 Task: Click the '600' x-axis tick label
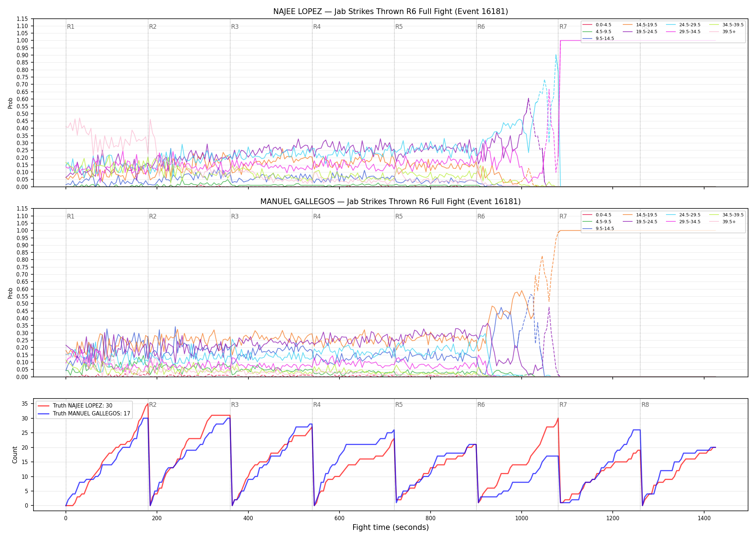click(339, 518)
